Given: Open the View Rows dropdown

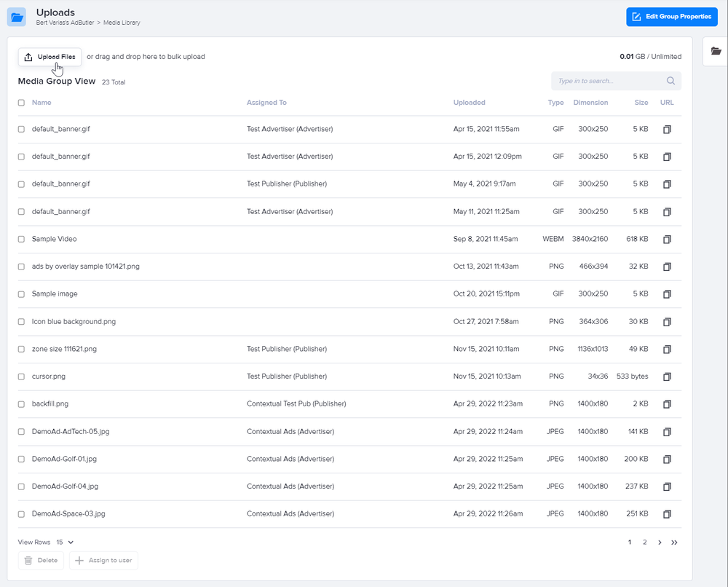Looking at the screenshot, I should (x=65, y=543).
